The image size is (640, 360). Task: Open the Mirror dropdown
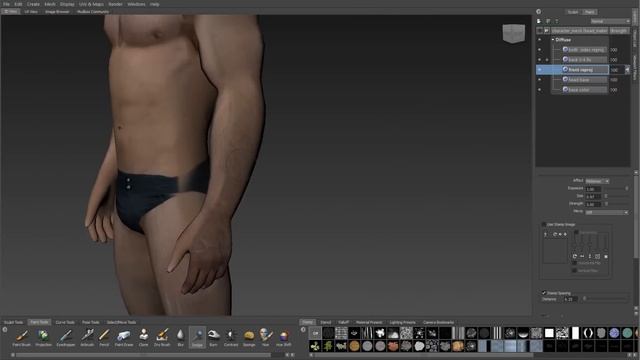click(607, 212)
